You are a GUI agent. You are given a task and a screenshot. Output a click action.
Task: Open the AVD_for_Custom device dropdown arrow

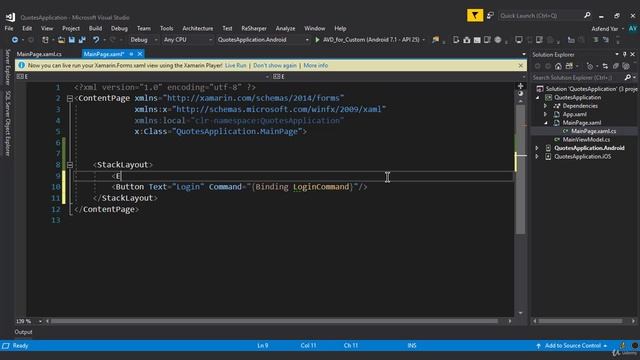coord(423,40)
